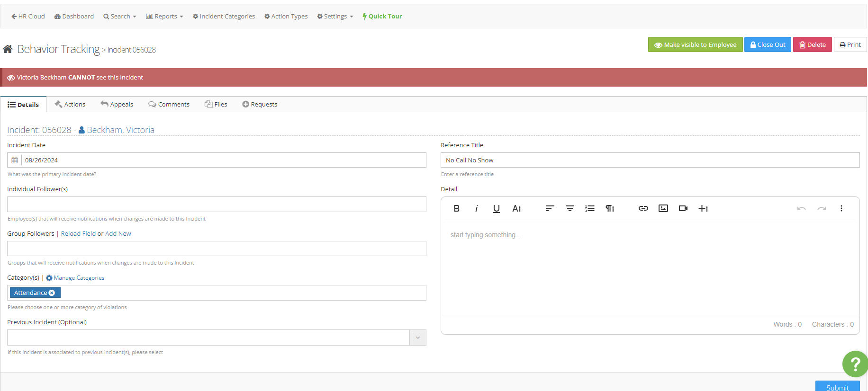Insert an image into the Detail editor

(x=663, y=208)
